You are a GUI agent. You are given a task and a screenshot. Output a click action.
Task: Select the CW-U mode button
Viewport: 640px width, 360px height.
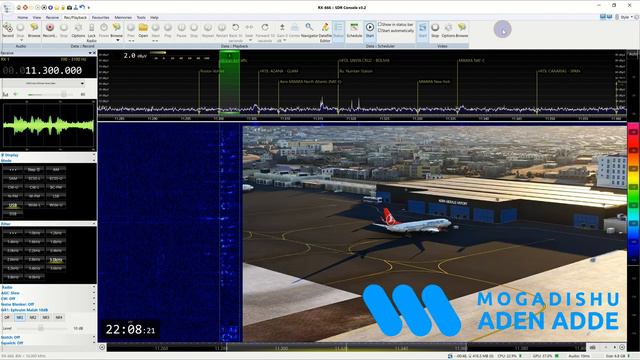point(13,187)
